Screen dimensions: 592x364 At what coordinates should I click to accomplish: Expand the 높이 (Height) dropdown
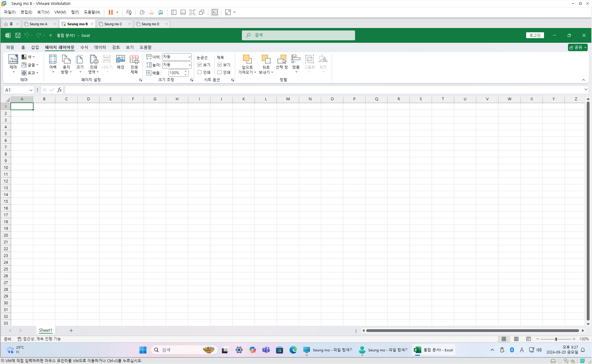pyautogui.click(x=189, y=65)
